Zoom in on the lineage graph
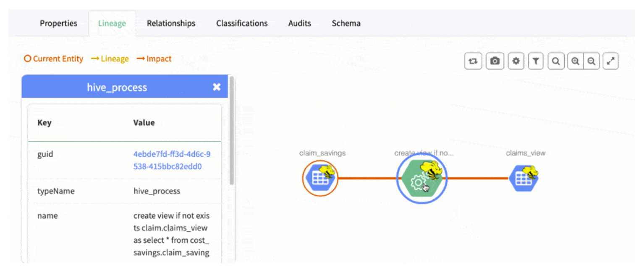644x270 pixels. pos(576,61)
